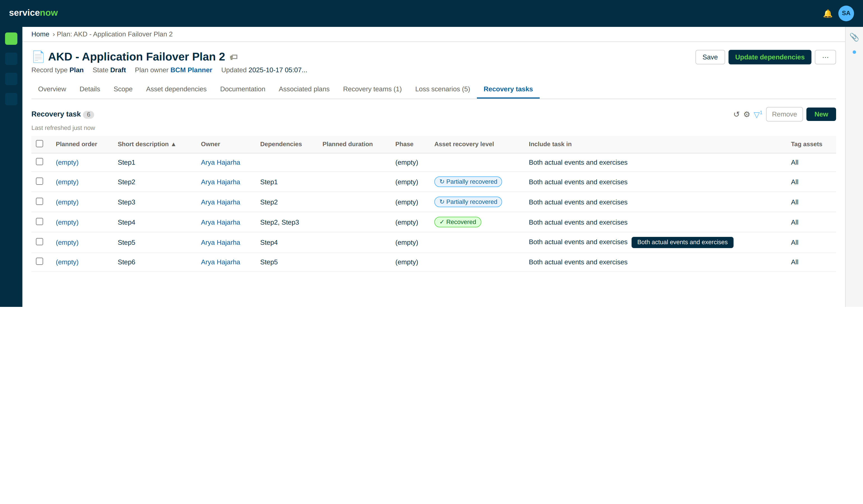Click the Asset recovery level column header
The width and height of the screenshot is (863, 504).
pyautogui.click(x=464, y=144)
